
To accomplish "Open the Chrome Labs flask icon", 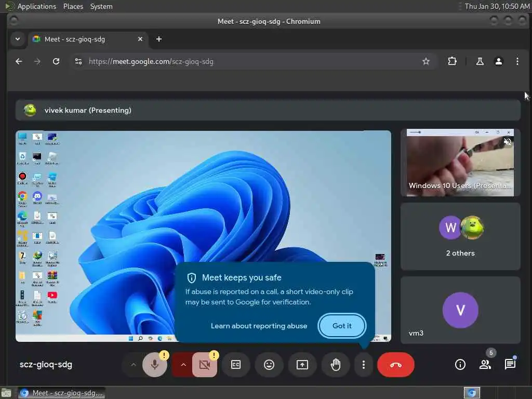I will coord(480,61).
